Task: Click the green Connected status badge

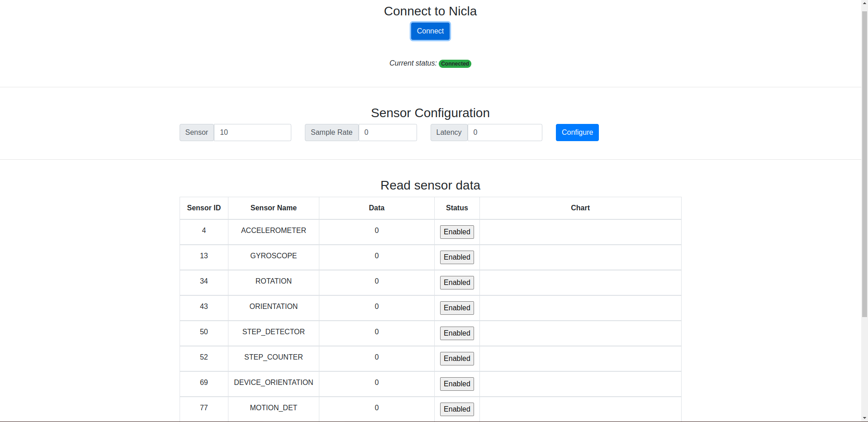Action: pyautogui.click(x=455, y=64)
